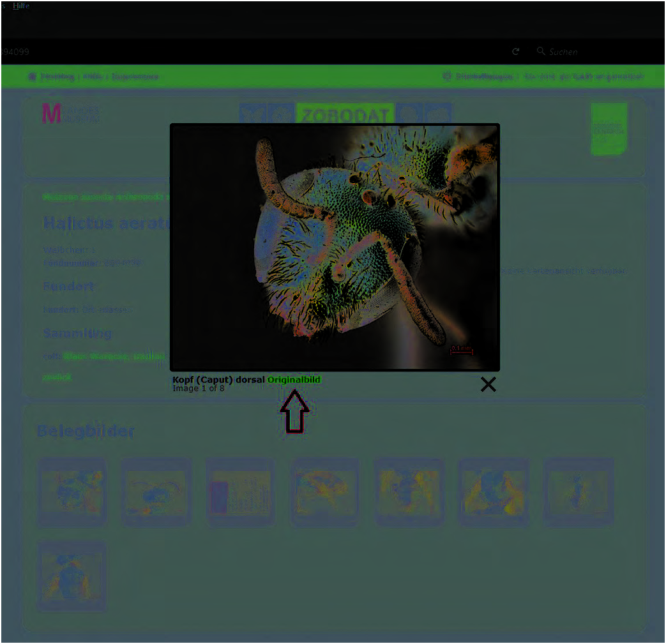The width and height of the screenshot is (666, 644).
Task: Open the fourth Belegbilder thumbnail
Action: click(325, 492)
